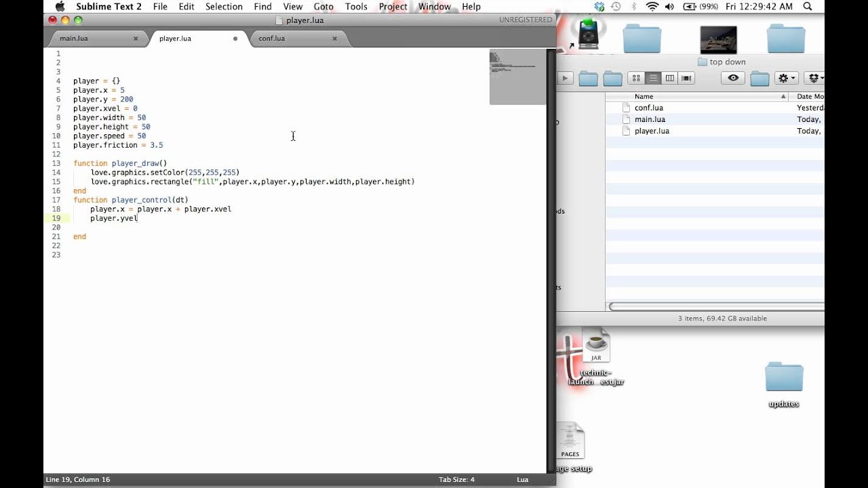Image resolution: width=868 pixels, height=488 pixels.
Task: Open the Tools menu
Action: [356, 7]
